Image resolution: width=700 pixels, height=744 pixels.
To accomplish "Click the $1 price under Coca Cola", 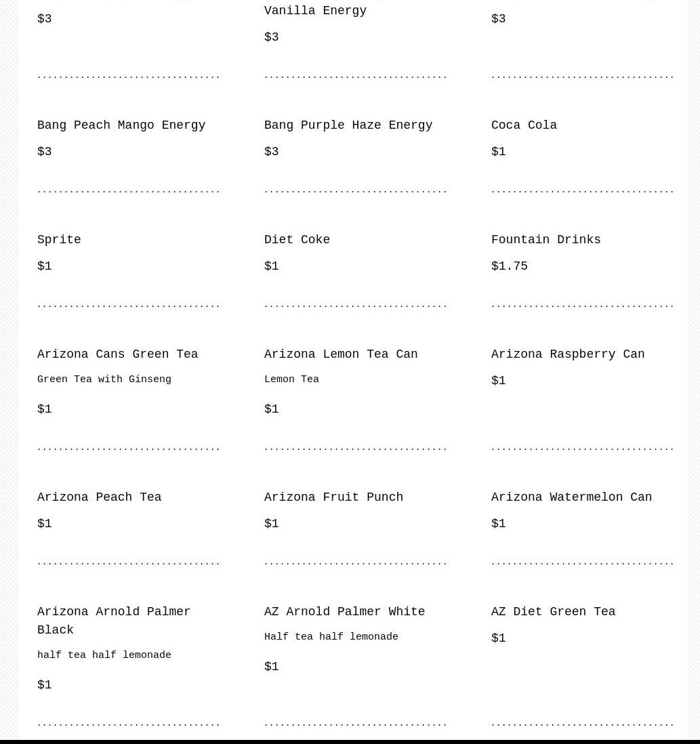I will (499, 152).
